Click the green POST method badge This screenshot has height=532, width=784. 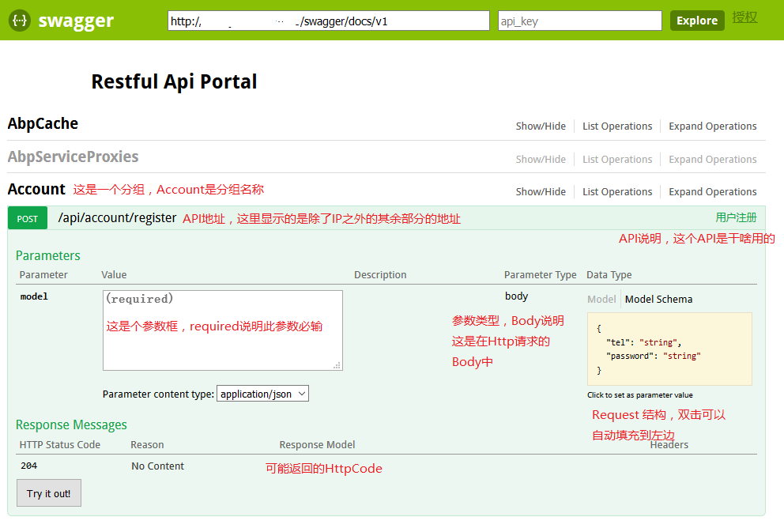(28, 218)
